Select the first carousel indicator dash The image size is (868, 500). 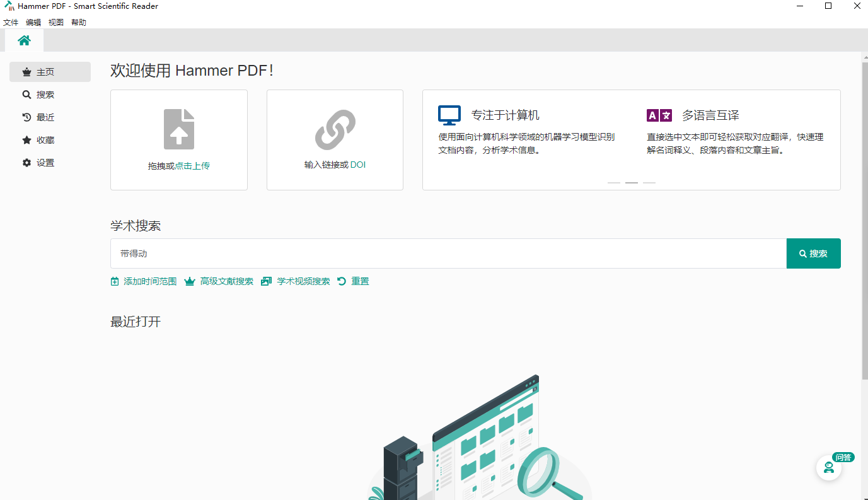click(614, 182)
